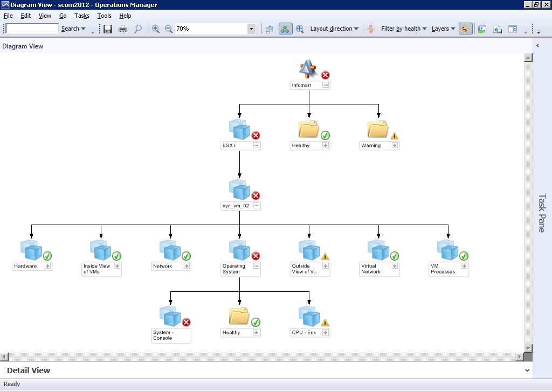
Task: Select the Network node cube icon
Action: [170, 250]
